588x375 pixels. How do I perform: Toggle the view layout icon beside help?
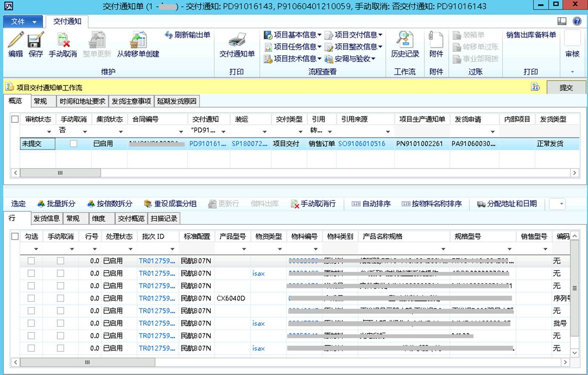pos(562,21)
